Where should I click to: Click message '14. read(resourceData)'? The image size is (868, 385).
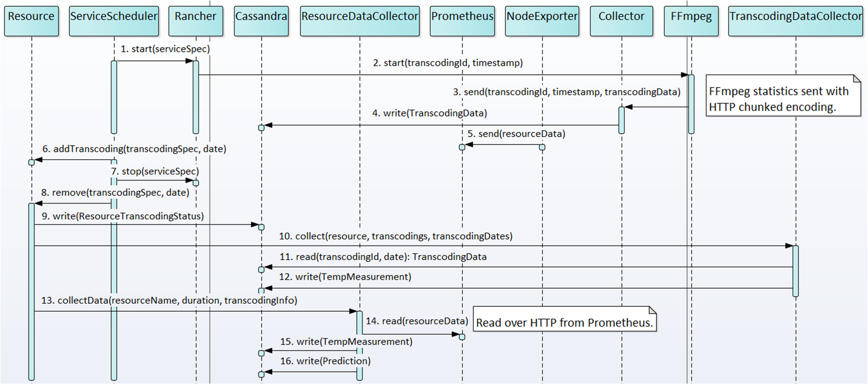(x=417, y=321)
